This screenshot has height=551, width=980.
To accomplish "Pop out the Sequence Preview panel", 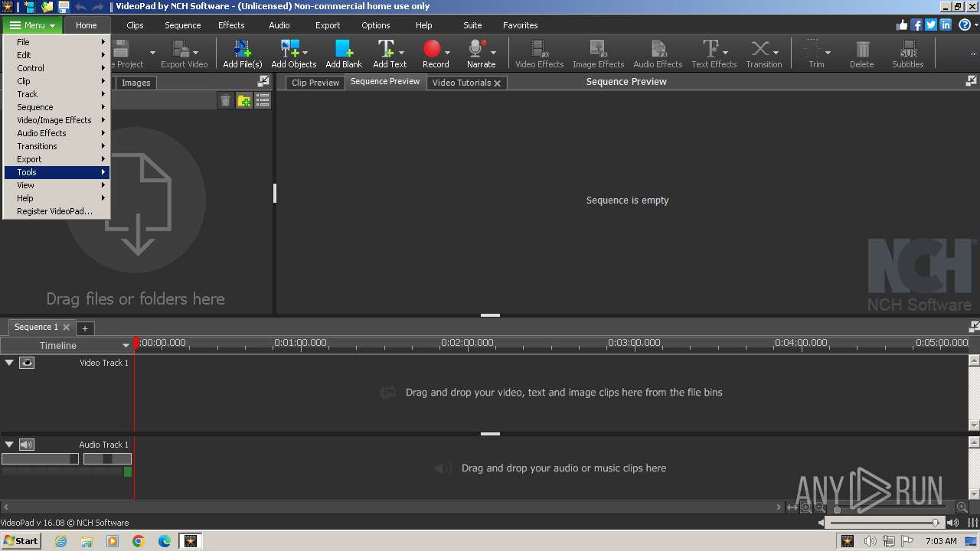I will tap(972, 81).
